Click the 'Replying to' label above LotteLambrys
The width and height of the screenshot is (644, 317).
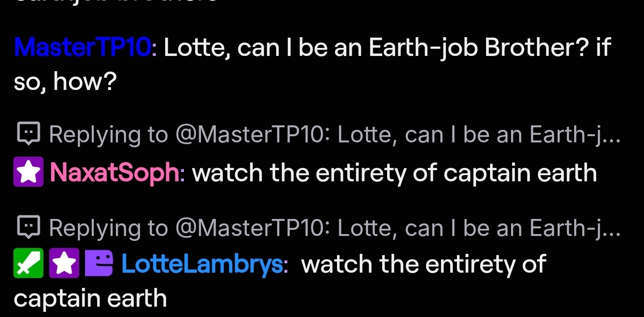pyautogui.click(x=108, y=228)
